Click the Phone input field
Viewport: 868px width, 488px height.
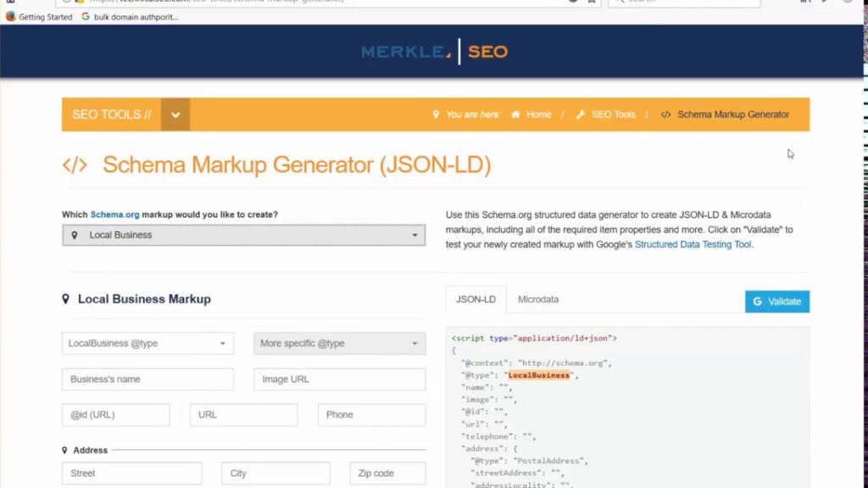pos(371,415)
